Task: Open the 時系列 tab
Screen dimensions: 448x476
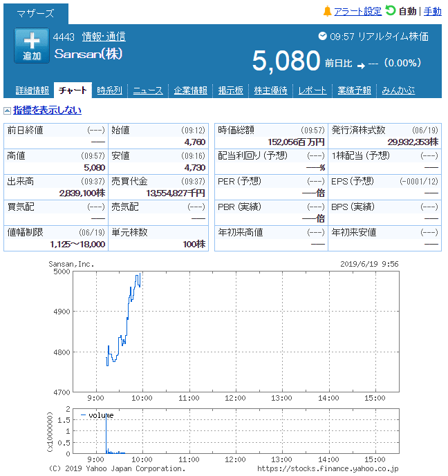Action: click(109, 91)
